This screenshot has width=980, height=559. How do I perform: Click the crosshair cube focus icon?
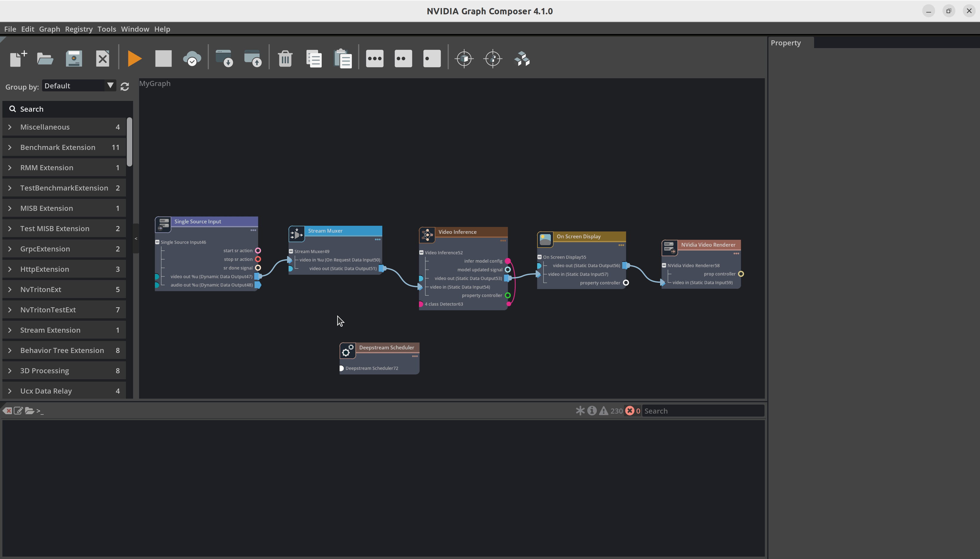(464, 59)
